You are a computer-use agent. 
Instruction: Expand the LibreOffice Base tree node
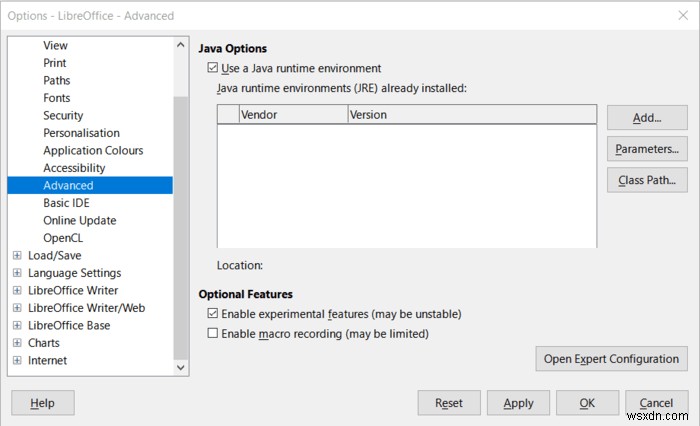pyautogui.click(x=17, y=325)
